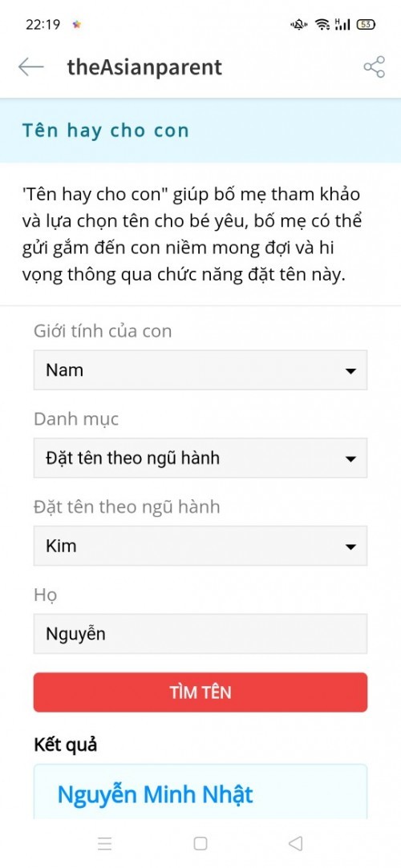The image size is (401, 868).
Task: Open the Kim ngũ hành dropdown
Action: click(x=200, y=546)
